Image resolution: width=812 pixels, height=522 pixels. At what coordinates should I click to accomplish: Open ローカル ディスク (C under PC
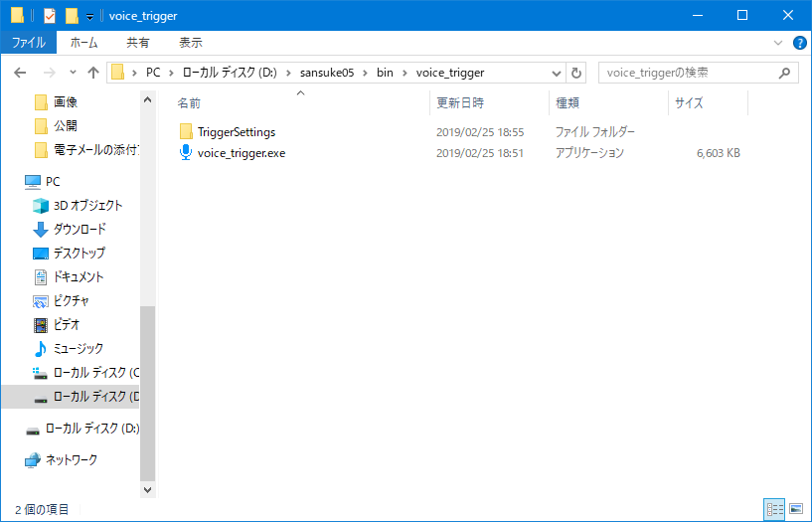pos(96,372)
